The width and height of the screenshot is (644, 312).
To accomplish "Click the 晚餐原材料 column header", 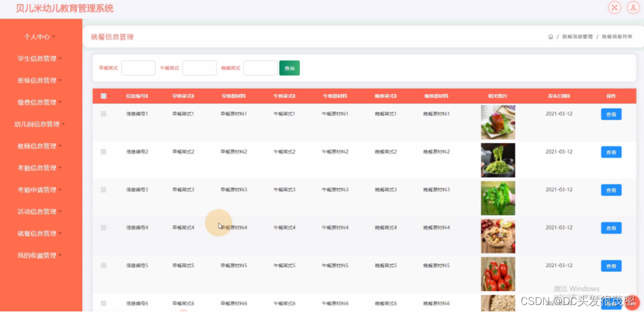I will point(436,96).
